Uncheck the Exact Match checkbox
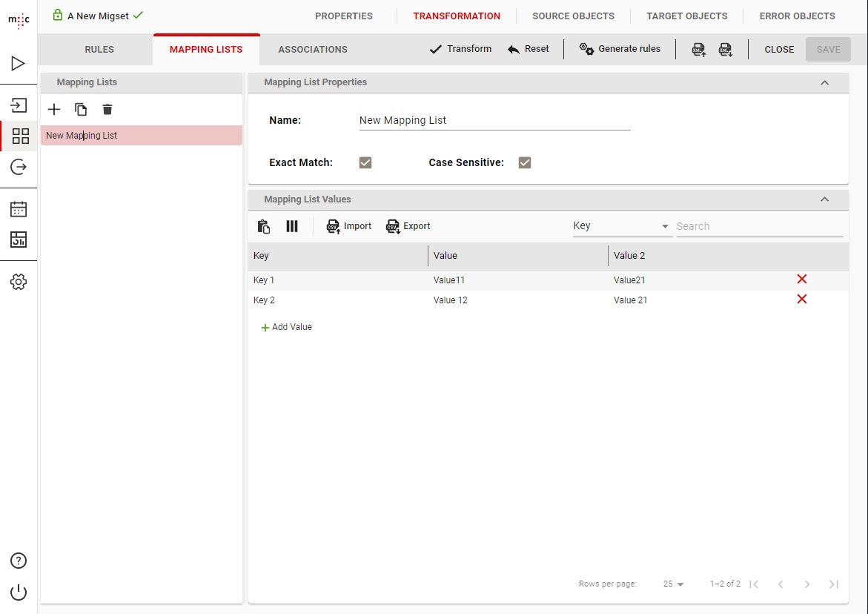 (365, 162)
